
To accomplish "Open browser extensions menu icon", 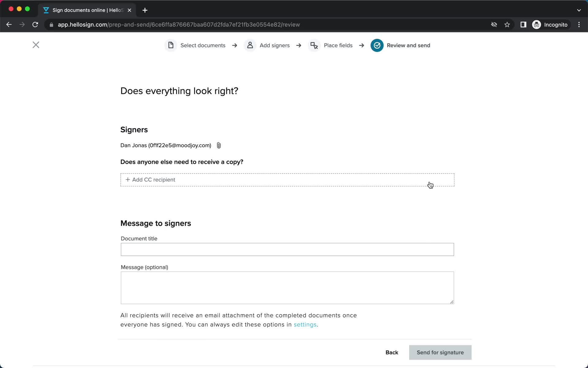I will tap(523, 25).
